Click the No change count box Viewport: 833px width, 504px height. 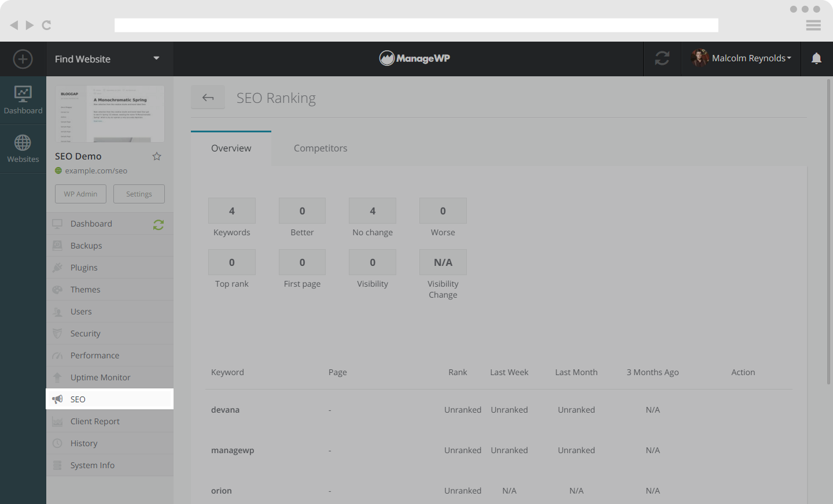[x=373, y=211]
